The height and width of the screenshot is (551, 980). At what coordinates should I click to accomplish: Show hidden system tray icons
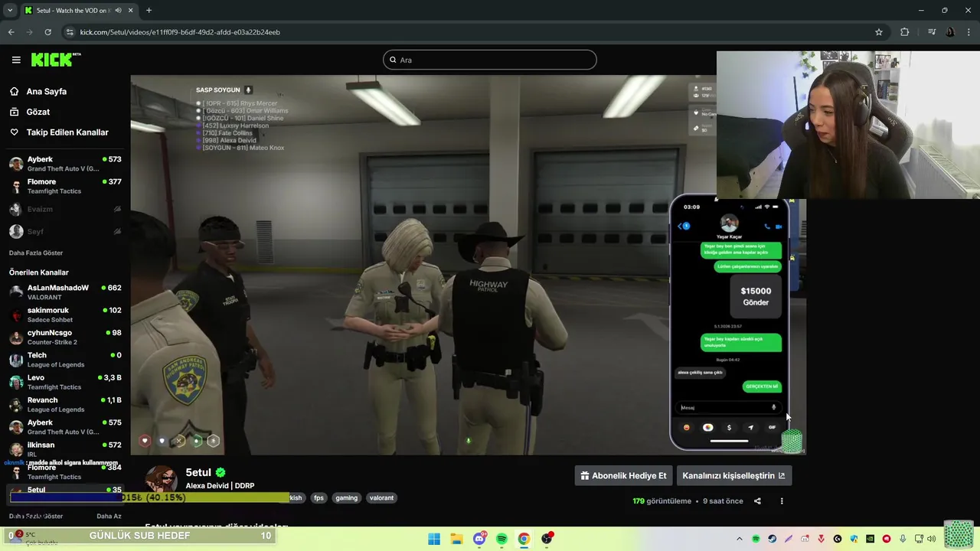740,539
